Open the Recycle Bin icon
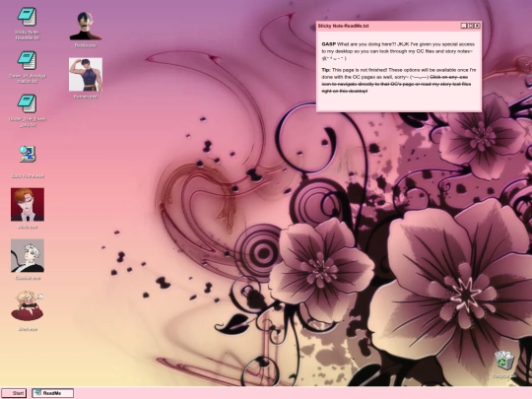 504,361
